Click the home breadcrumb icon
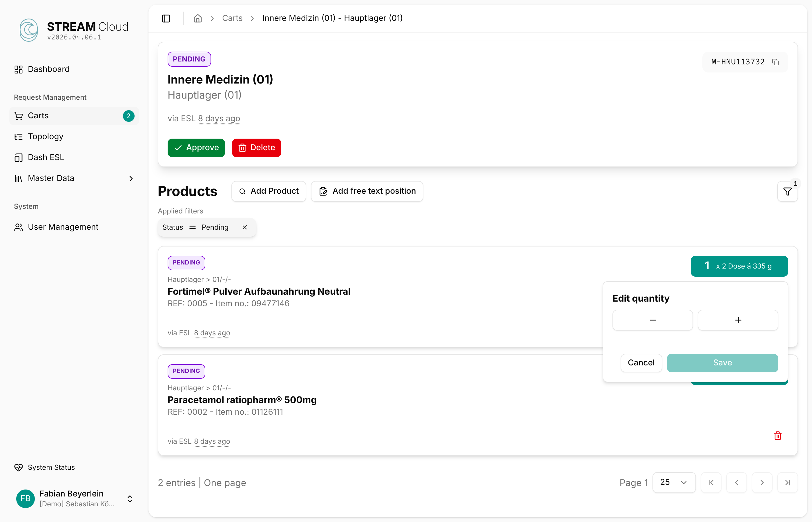This screenshot has height=522, width=812. [197, 18]
